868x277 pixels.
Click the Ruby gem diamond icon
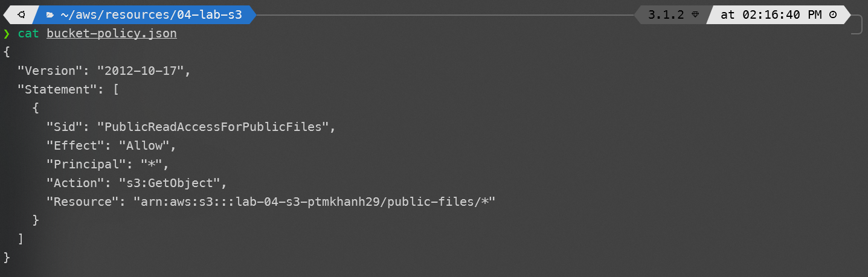[695, 15]
